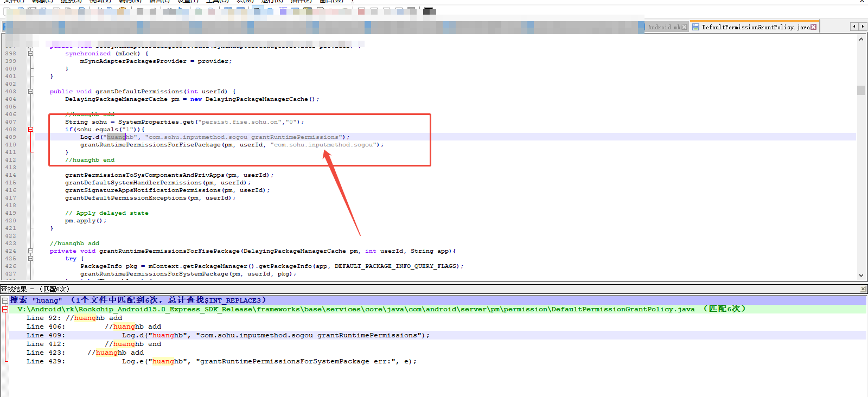Click "// Apply delayed state" comment
The image size is (868, 397).
pos(107,213)
